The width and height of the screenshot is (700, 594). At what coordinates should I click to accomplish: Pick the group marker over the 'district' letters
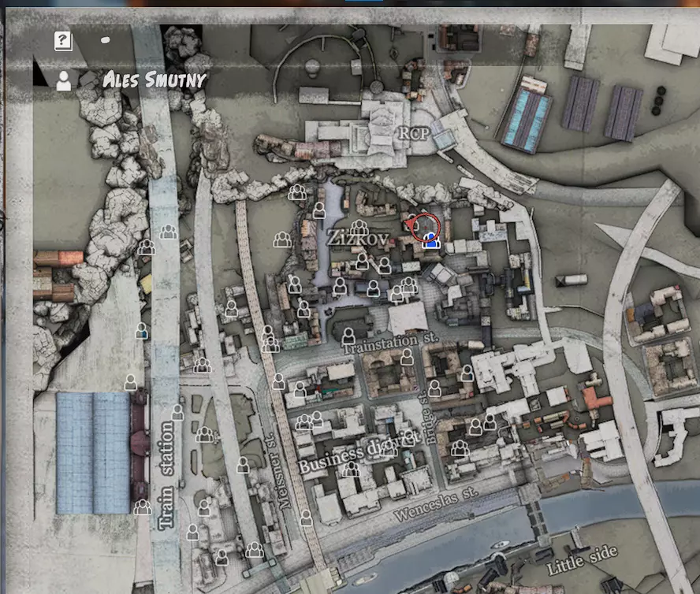tap(389, 448)
